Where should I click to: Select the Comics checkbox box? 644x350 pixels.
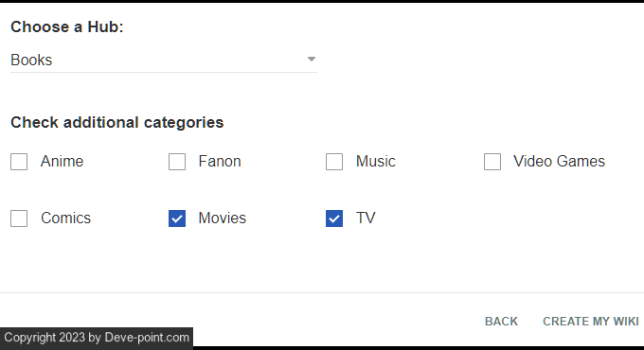click(19, 219)
